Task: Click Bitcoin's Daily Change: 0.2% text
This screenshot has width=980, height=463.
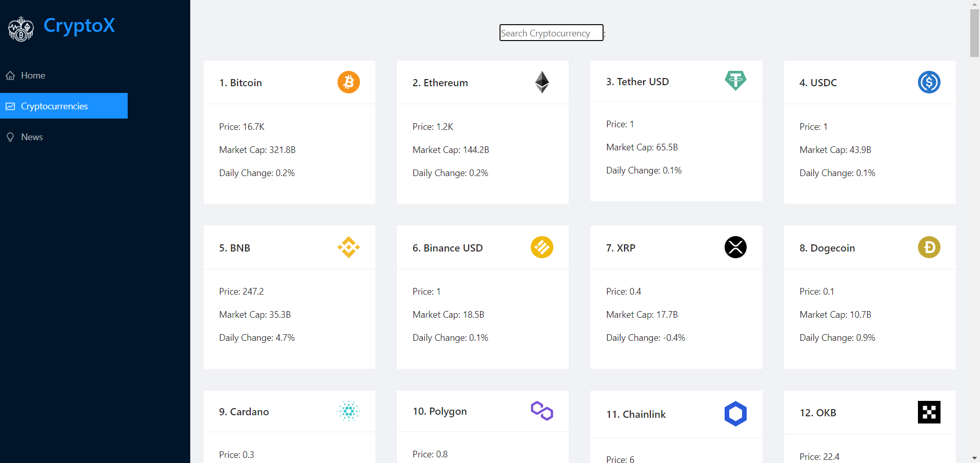Action: 257,173
